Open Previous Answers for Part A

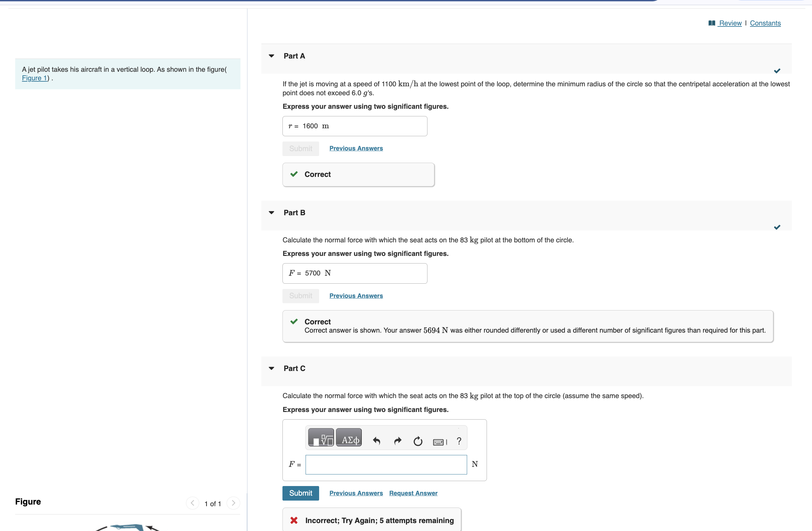(356, 148)
